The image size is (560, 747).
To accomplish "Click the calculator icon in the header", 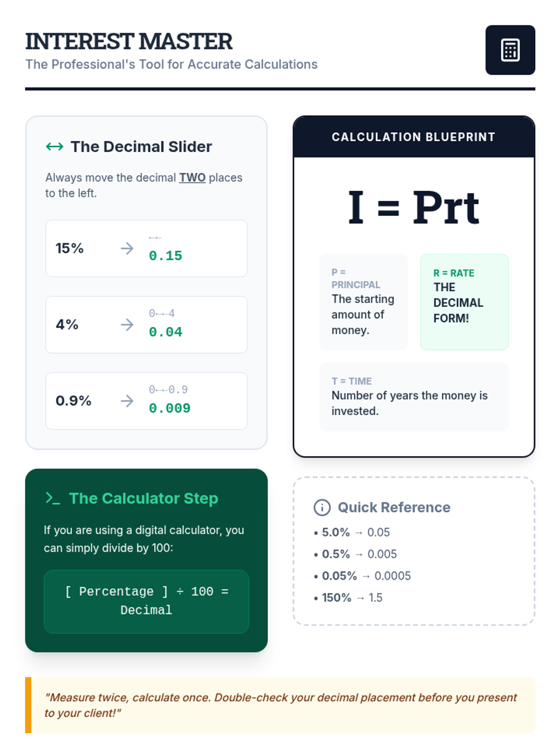I will point(510,50).
